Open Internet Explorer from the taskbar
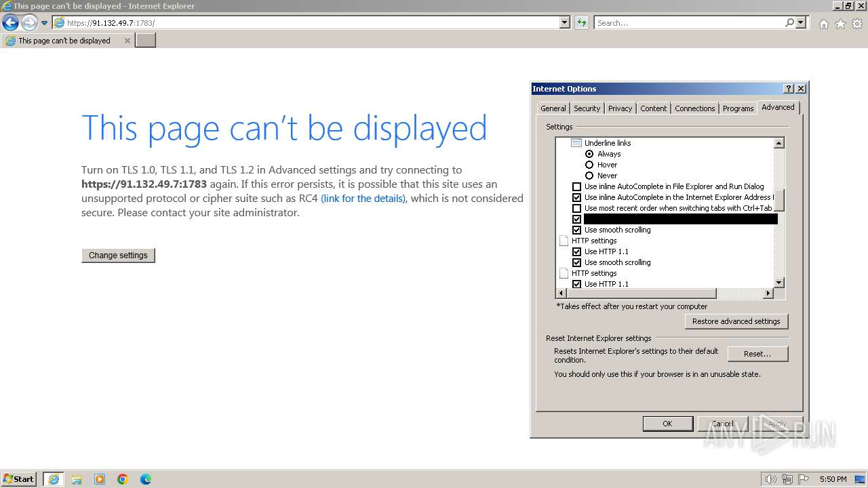This screenshot has height=488, width=868. 54,479
